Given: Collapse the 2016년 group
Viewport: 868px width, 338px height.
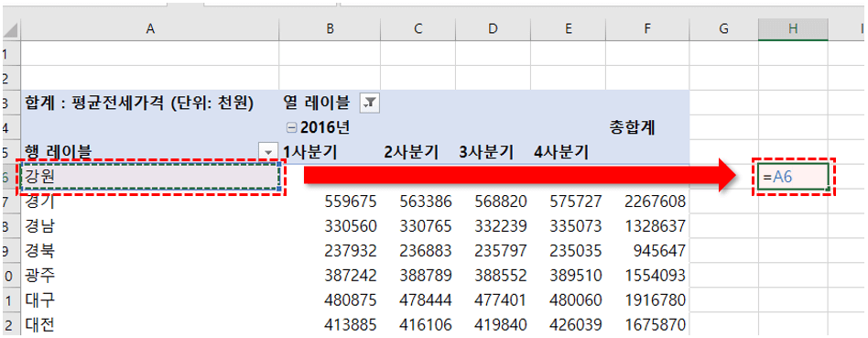Looking at the screenshot, I should tap(291, 128).
